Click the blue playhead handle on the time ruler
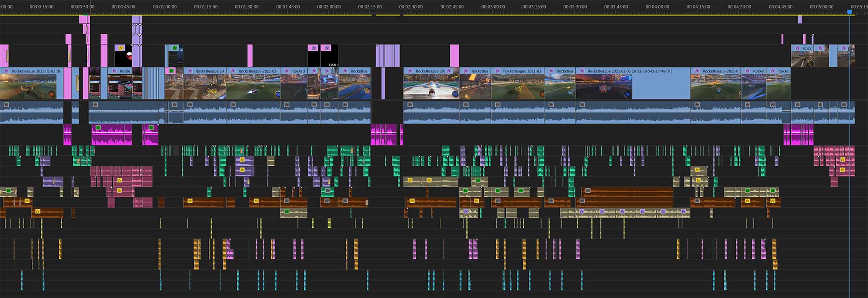The height and width of the screenshot is (298, 868). [850, 12]
